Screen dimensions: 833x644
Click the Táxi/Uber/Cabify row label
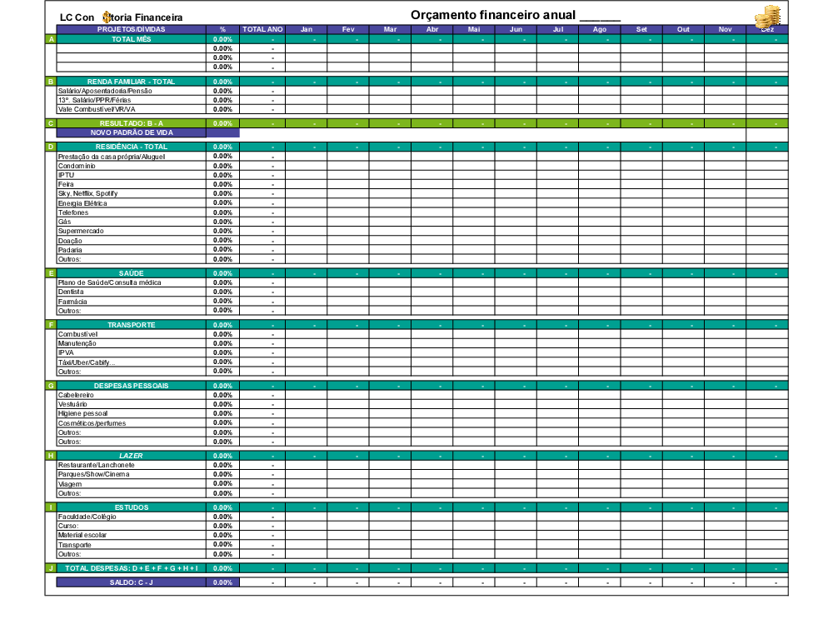pos(87,362)
